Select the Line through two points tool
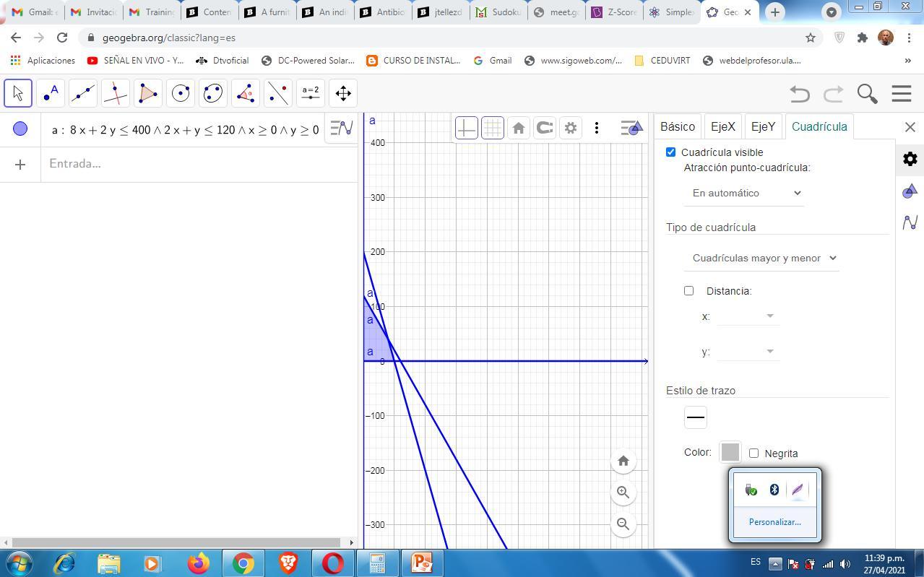The height and width of the screenshot is (577, 924). pyautogui.click(x=83, y=93)
